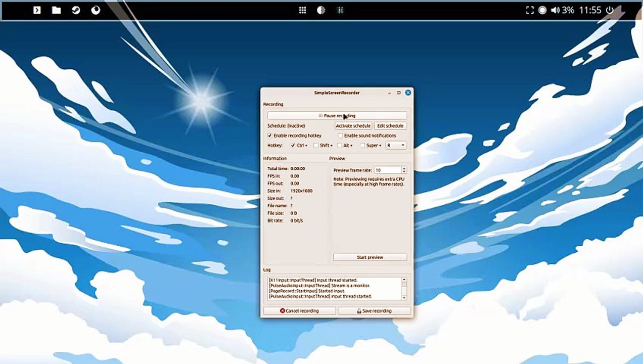Viewport: 643px width, 364px height.
Task: Click the fullscreen brackets tray icon
Action: point(530,10)
